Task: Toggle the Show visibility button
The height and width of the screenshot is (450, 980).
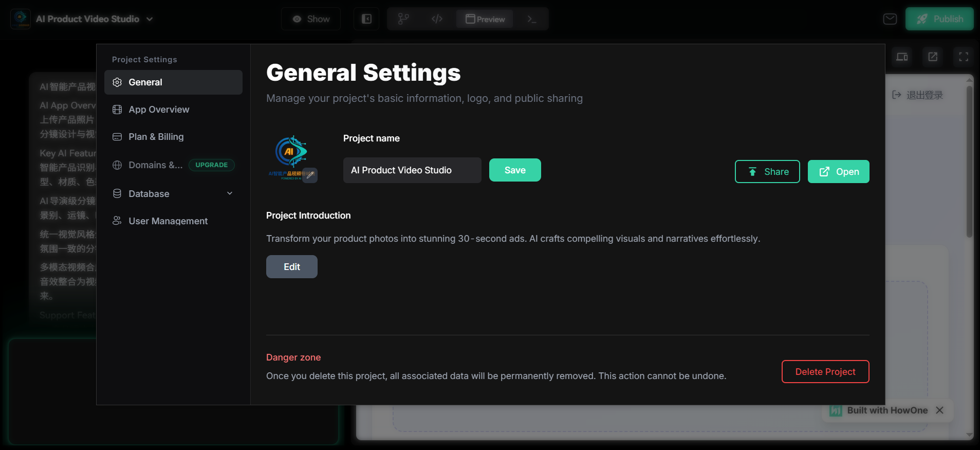Action: [x=311, y=19]
